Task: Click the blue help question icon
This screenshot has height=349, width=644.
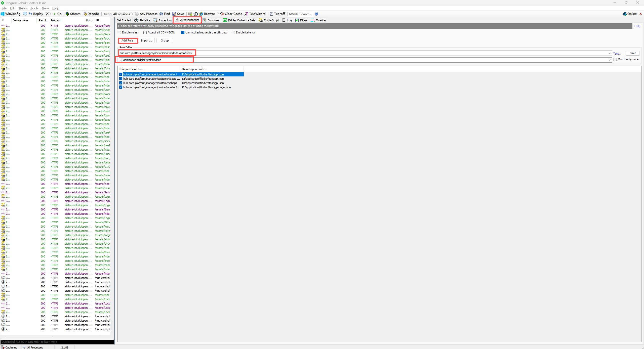Action: [x=316, y=14]
